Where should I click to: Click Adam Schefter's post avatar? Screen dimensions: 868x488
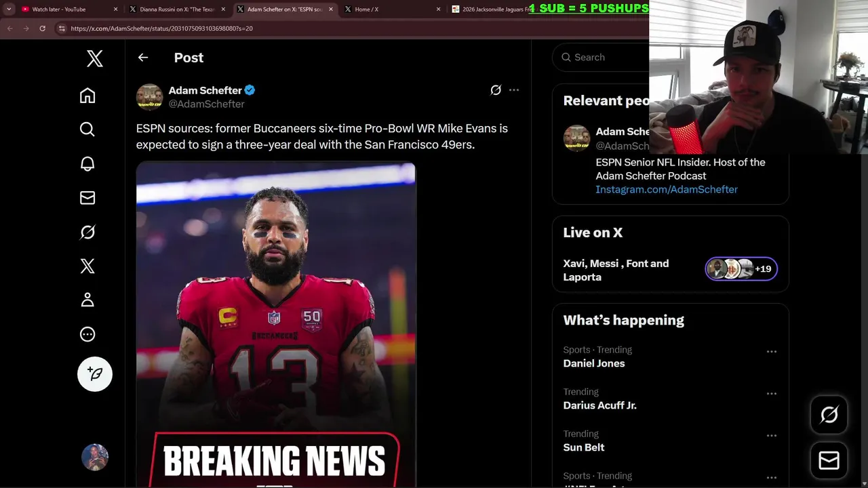pyautogui.click(x=150, y=97)
